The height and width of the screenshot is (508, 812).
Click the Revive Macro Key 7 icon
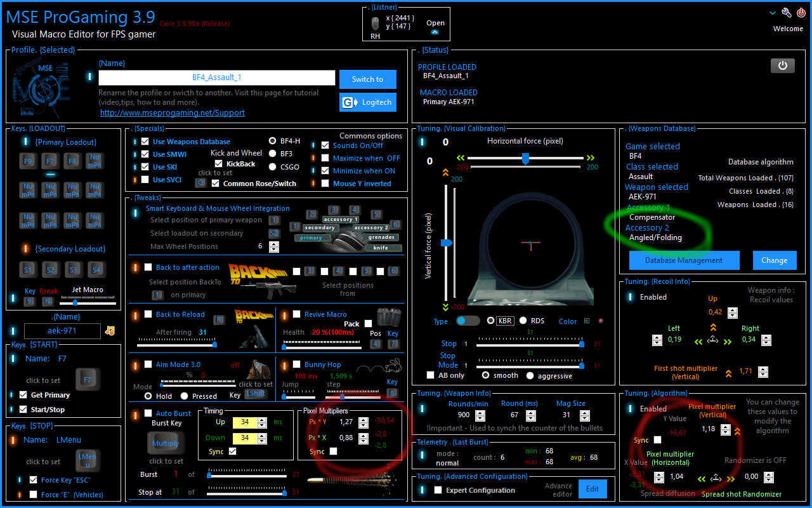click(x=393, y=344)
